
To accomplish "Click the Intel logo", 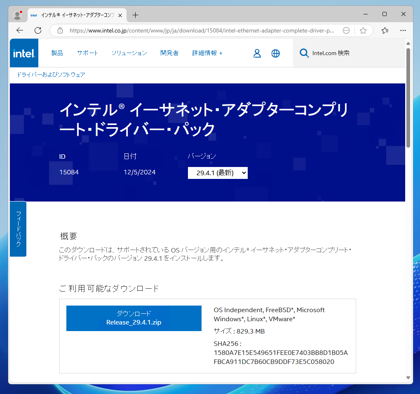I will tap(24, 53).
